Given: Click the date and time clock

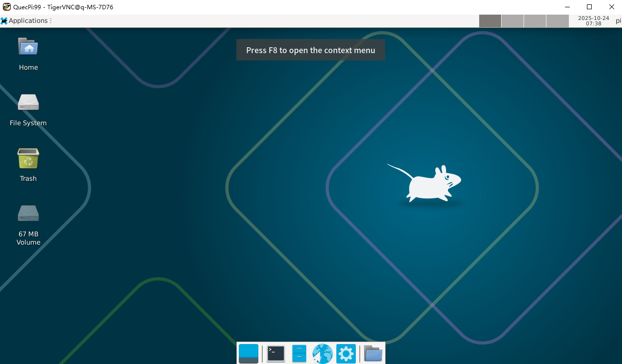Looking at the screenshot, I should pyautogui.click(x=593, y=20).
